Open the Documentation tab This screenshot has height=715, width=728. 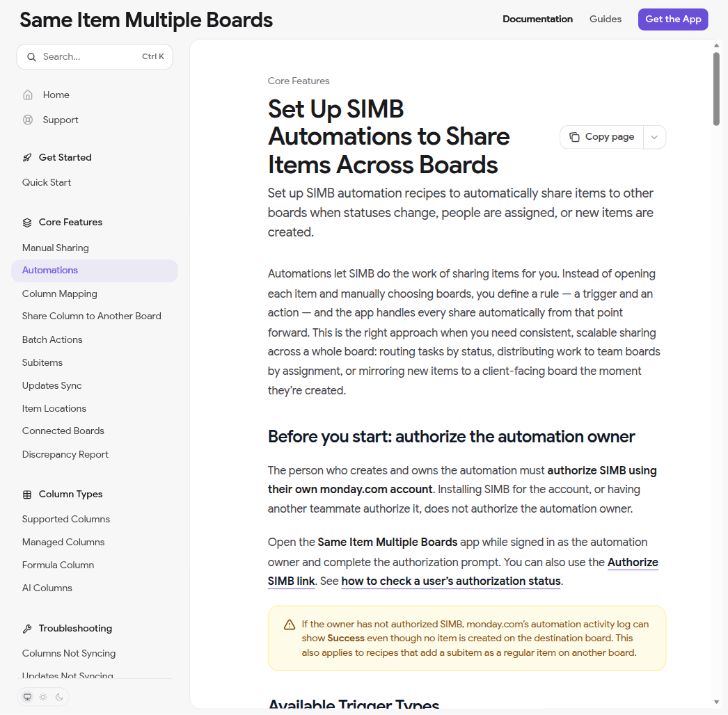(537, 19)
